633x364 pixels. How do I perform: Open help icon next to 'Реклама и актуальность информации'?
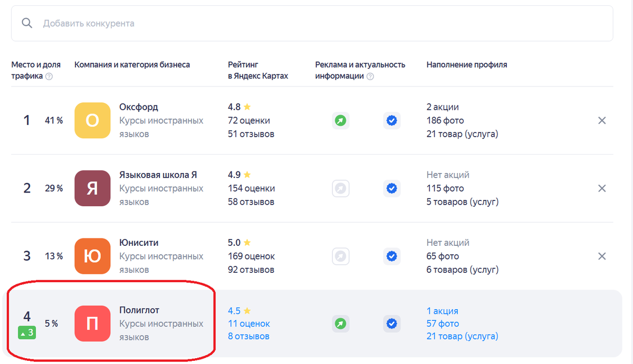pos(370,76)
